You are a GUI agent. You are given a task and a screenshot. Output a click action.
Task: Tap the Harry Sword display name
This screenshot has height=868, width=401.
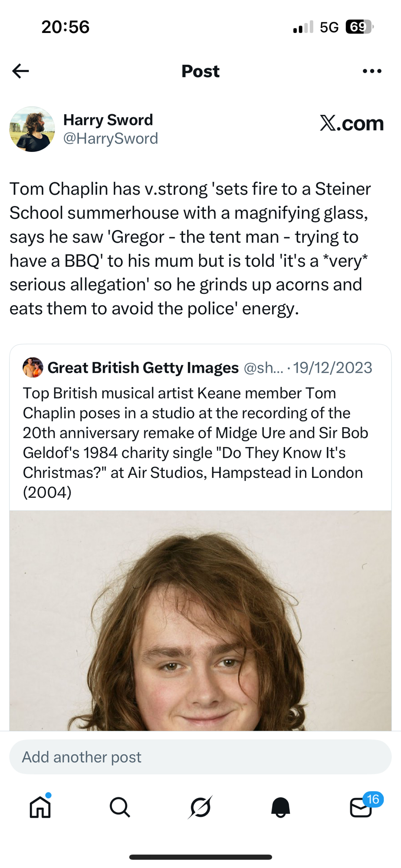coord(108,120)
